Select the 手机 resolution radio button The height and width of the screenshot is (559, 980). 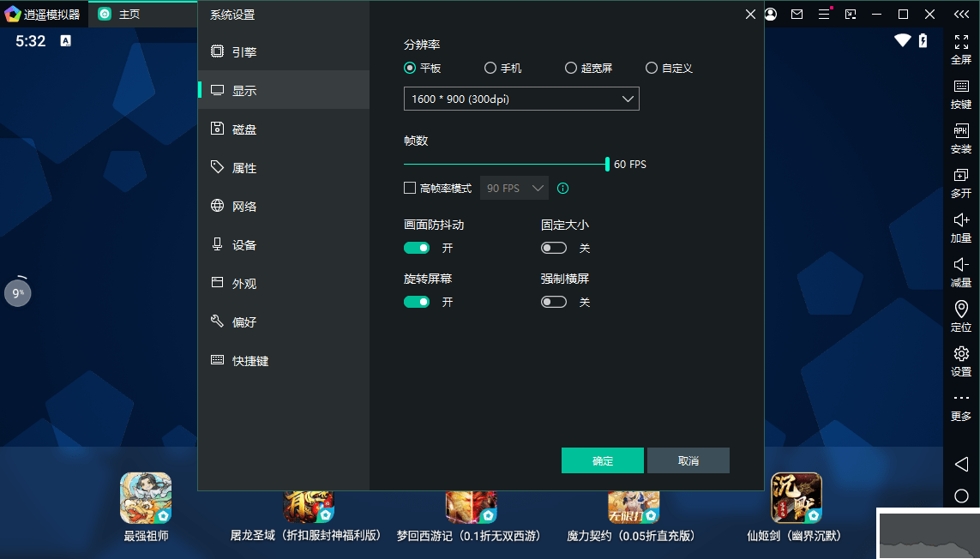490,68
